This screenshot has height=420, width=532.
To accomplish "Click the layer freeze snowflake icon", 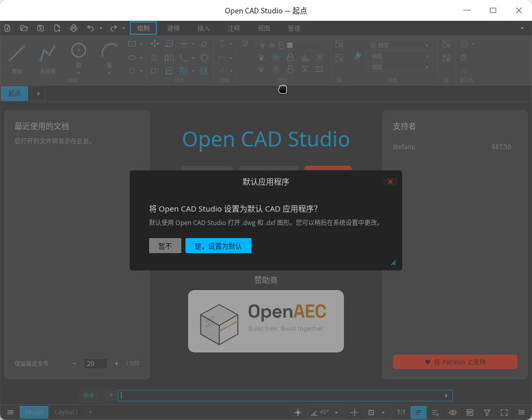I will (276, 57).
